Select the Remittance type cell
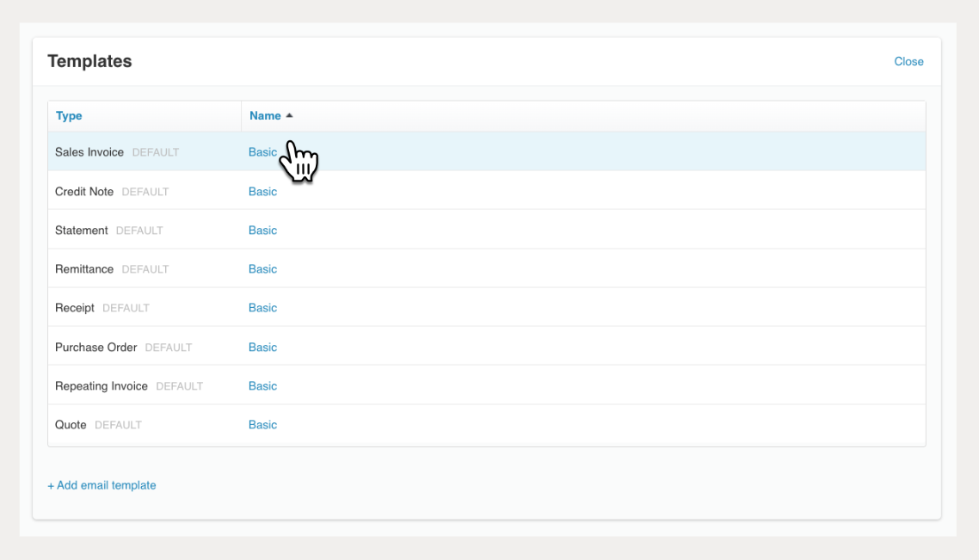The image size is (979, 560). [x=84, y=269]
